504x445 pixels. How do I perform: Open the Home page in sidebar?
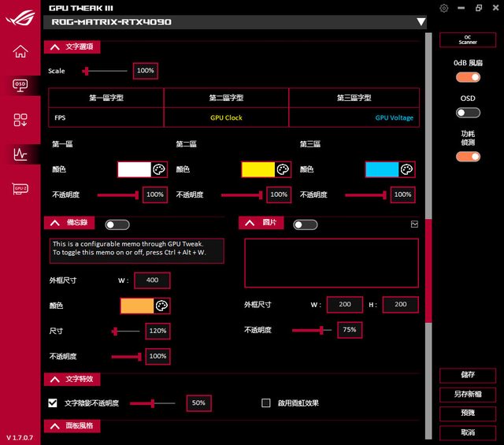[20, 52]
